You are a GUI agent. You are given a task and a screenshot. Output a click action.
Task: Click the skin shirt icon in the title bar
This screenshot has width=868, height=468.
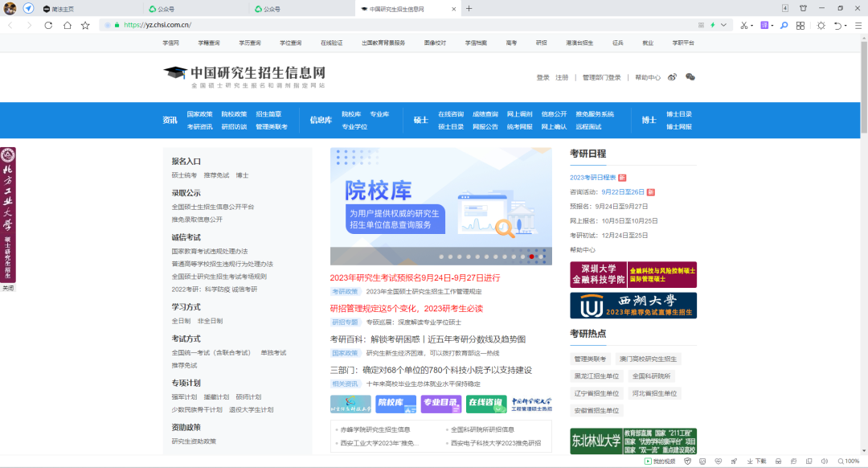(803, 8)
